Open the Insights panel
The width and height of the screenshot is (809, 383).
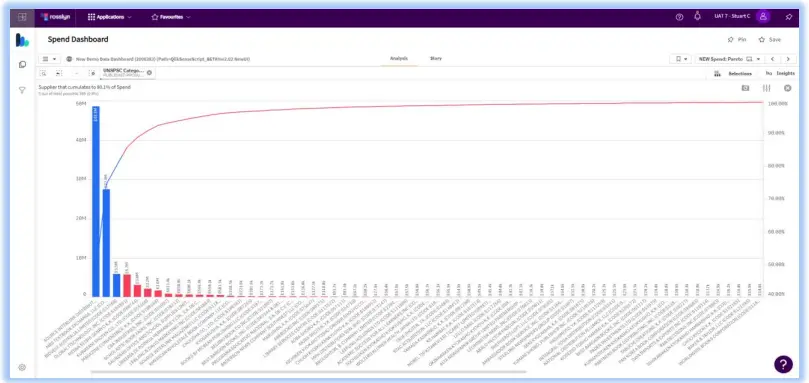[780, 74]
